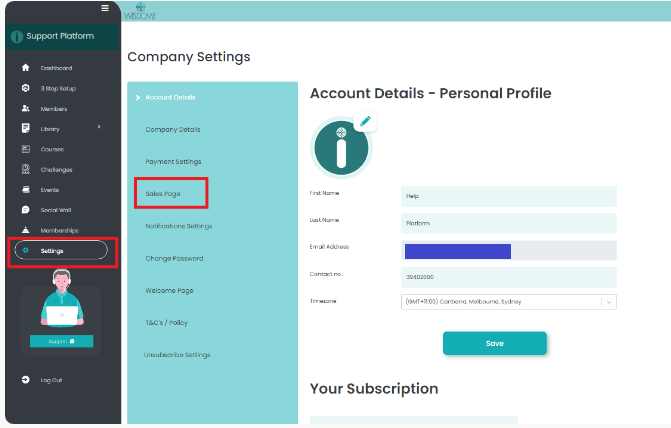Viewport: 671px width, 428px height.
Task: Click the pencil edit icon on profile picture
Action: (x=365, y=122)
